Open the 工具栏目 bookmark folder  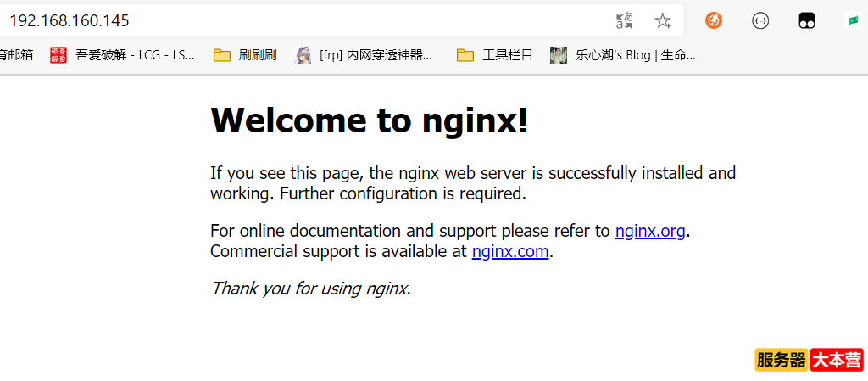click(495, 55)
